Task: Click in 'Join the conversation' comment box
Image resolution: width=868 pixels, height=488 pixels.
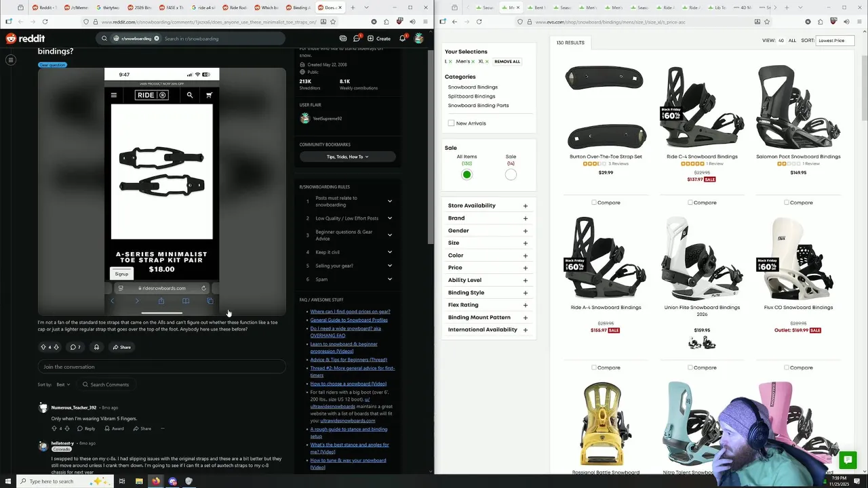Action: coord(161,367)
